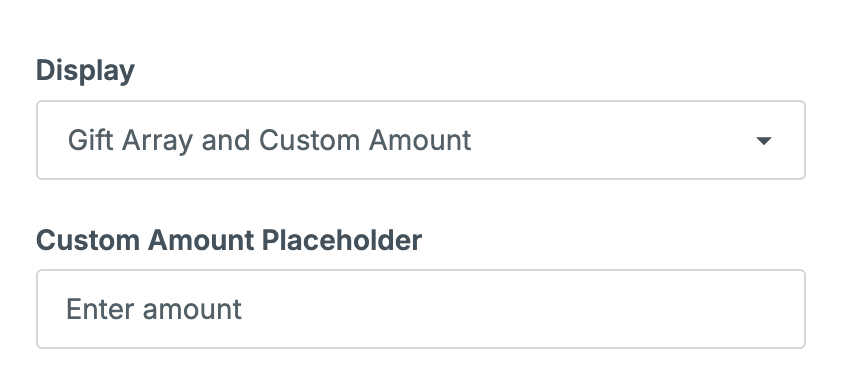This screenshot has width=850, height=378.
Task: Click the blank area of the Enter amount field
Action: point(520,309)
